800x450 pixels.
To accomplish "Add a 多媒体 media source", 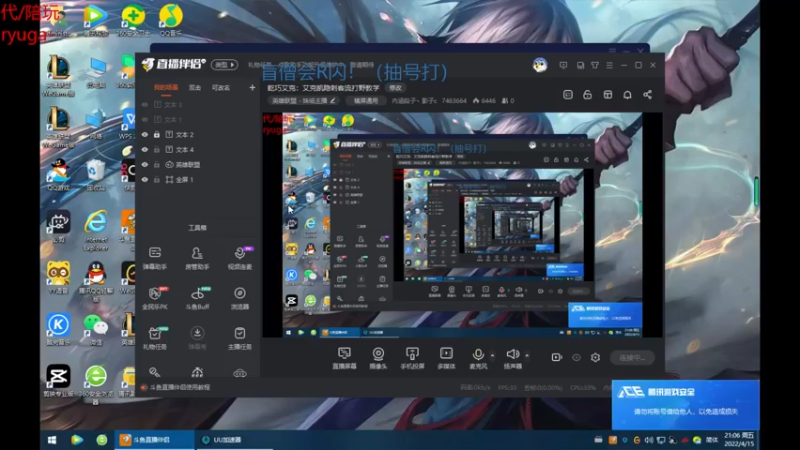I will [x=446, y=358].
